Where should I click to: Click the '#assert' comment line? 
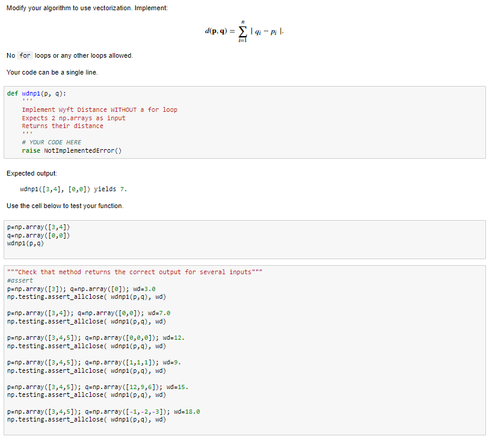coord(20,280)
